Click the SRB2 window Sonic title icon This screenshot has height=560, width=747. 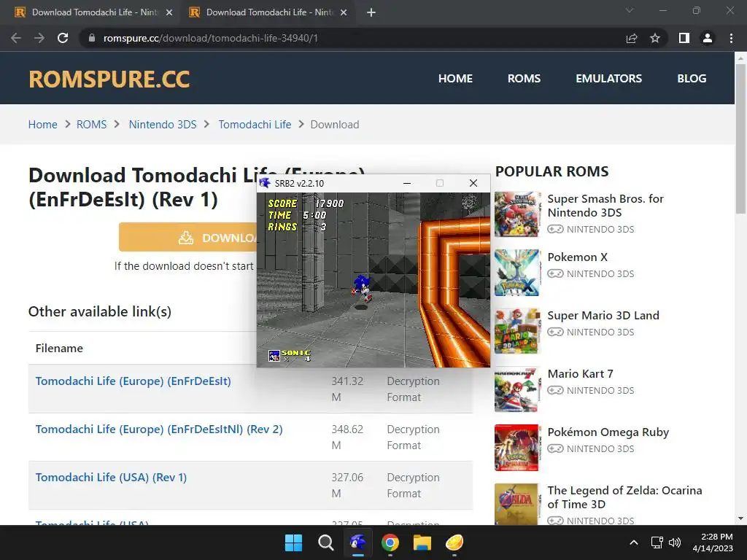point(265,183)
